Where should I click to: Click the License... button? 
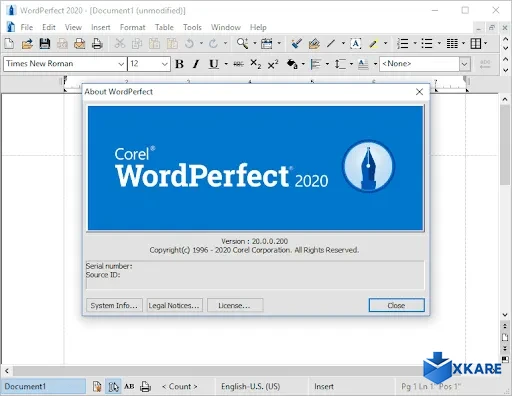235,305
